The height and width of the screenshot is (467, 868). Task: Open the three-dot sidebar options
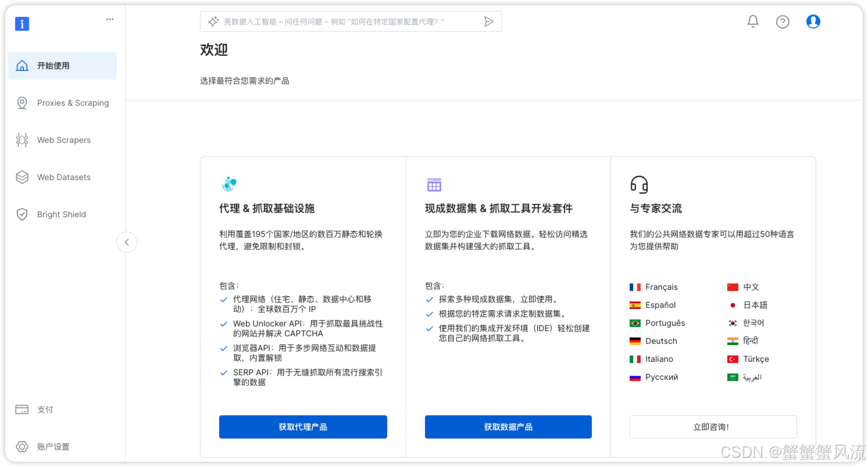110,19
